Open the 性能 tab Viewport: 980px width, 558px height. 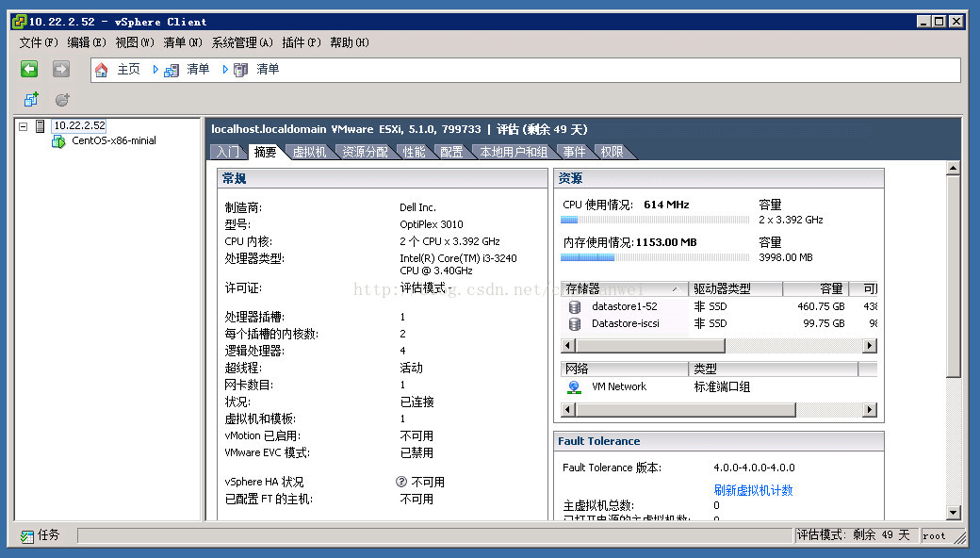click(x=414, y=152)
